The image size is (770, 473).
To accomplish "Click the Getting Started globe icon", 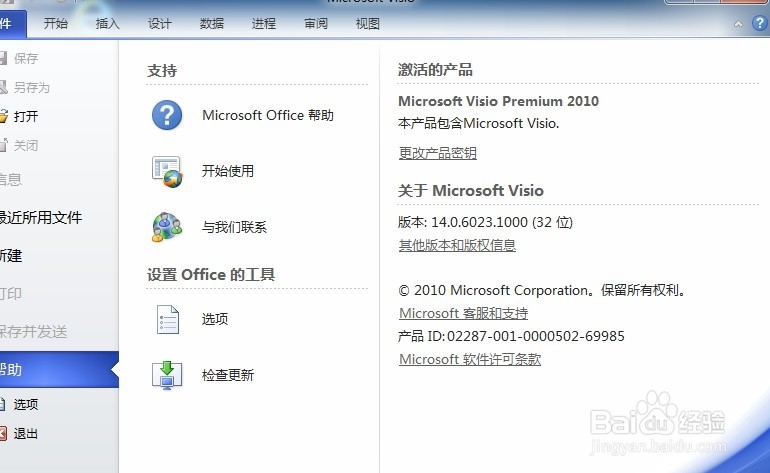I will [x=167, y=172].
